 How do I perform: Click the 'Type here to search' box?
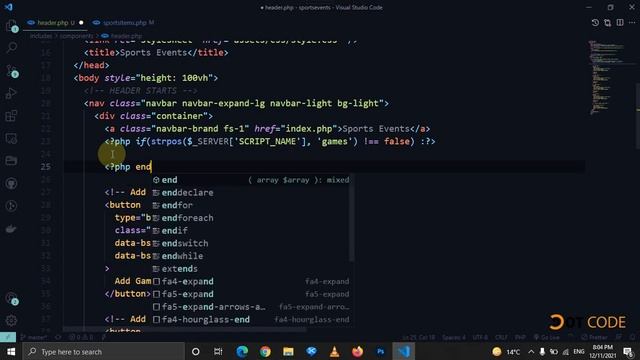pyautogui.click(x=103, y=351)
